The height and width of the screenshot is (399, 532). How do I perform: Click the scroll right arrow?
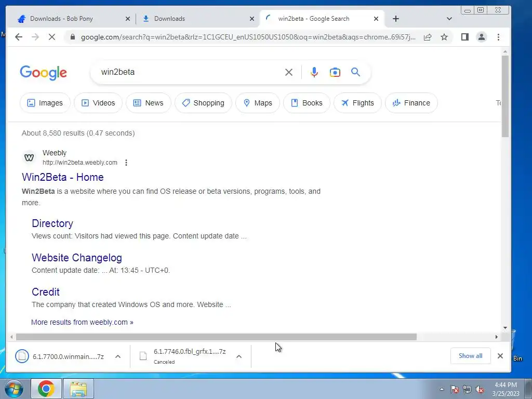496,337
